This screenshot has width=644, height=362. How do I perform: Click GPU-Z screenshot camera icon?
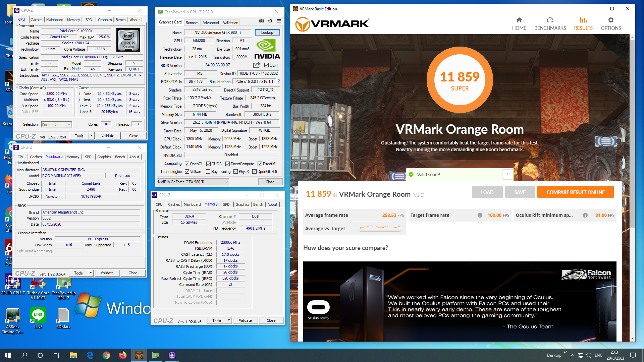(x=262, y=21)
